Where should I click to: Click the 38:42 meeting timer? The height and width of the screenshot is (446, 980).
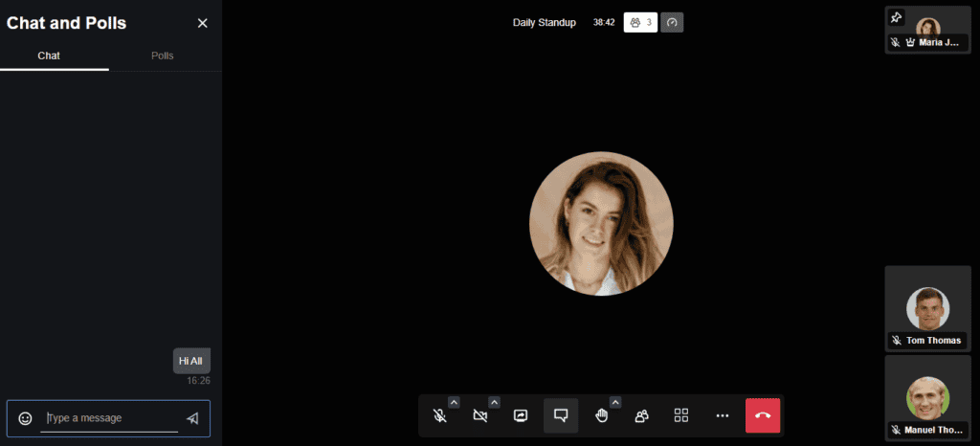tap(604, 22)
